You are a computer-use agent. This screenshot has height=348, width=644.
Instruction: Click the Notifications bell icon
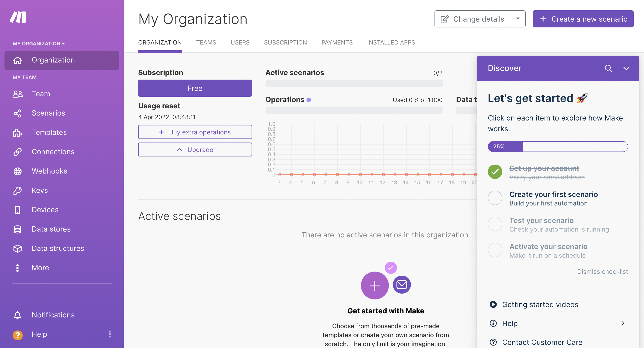click(x=18, y=315)
